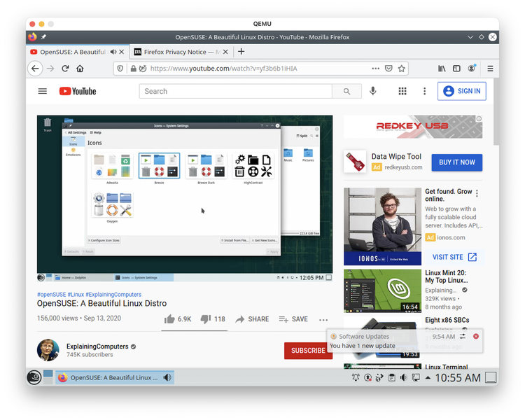Viewport: 525px width, 420px height.
Task: Open the ExplainingComputers channel avatar
Action: (x=48, y=350)
